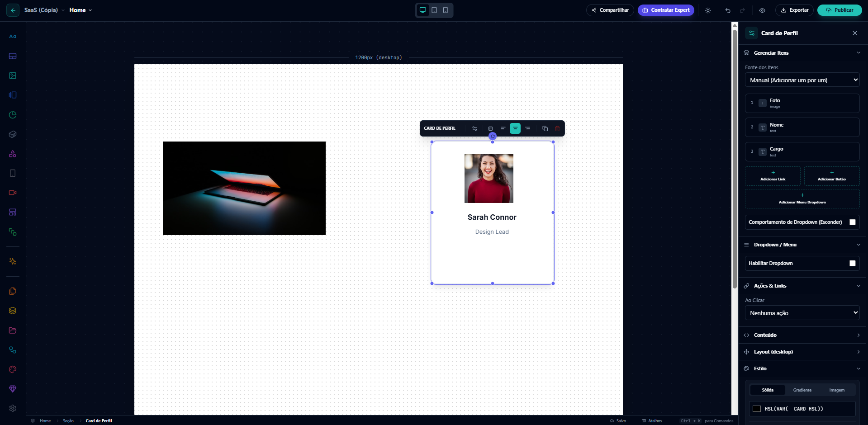Image resolution: width=868 pixels, height=425 pixels.
Task: Check Comportamento de Dropdown (Esconder)
Action: [853, 222]
